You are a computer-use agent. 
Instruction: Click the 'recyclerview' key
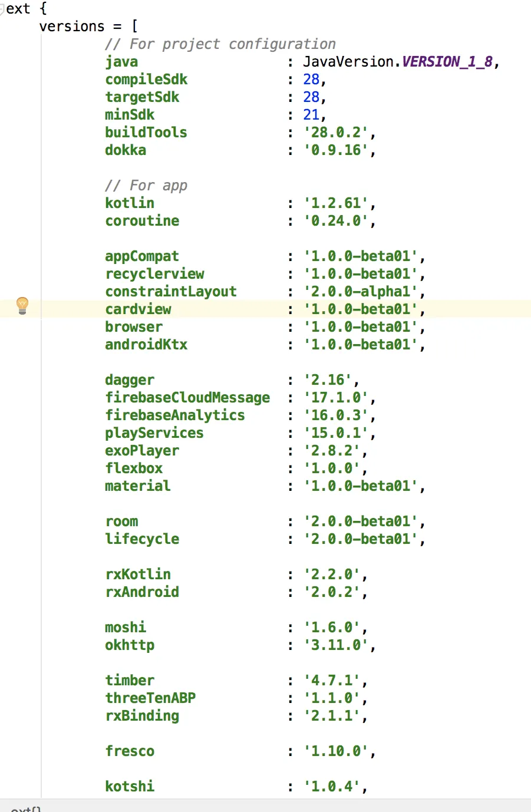154,274
